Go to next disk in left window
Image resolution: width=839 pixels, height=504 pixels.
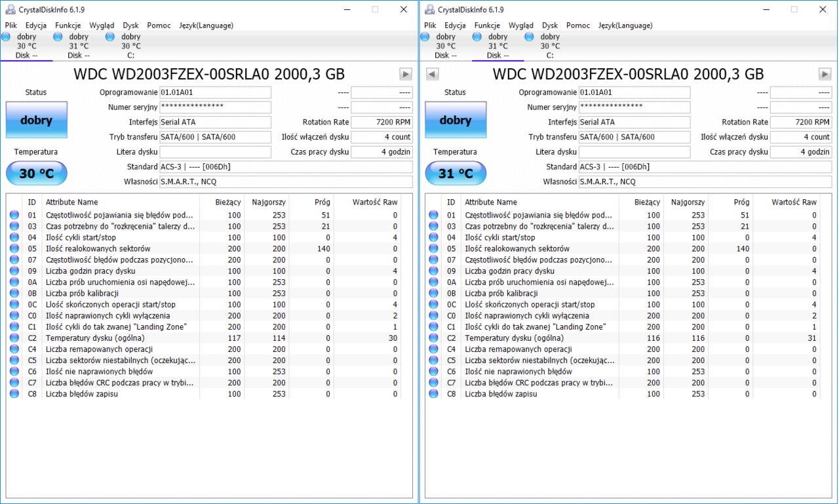tap(406, 74)
